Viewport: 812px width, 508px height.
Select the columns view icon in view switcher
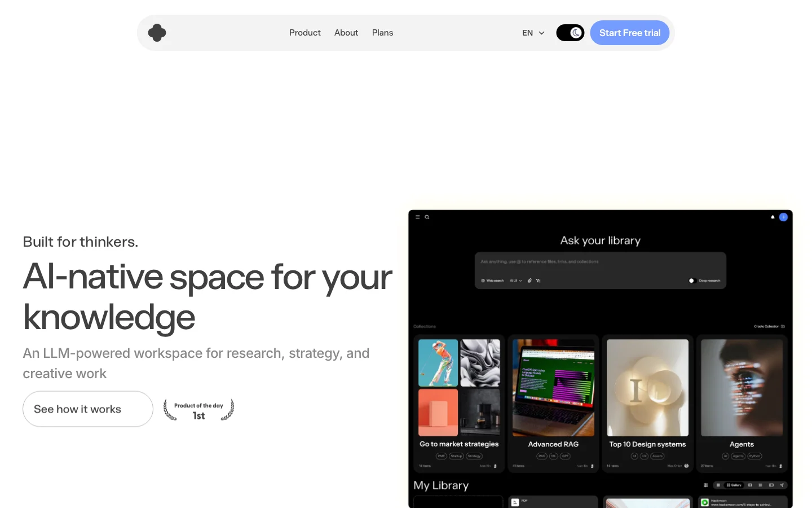(x=771, y=485)
